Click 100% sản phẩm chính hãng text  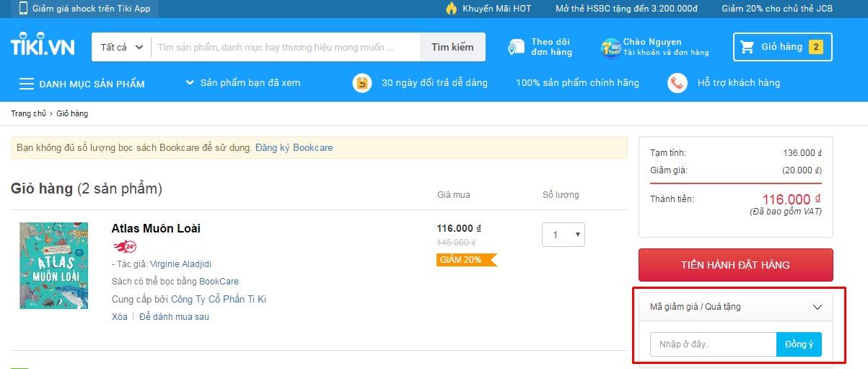(x=577, y=83)
